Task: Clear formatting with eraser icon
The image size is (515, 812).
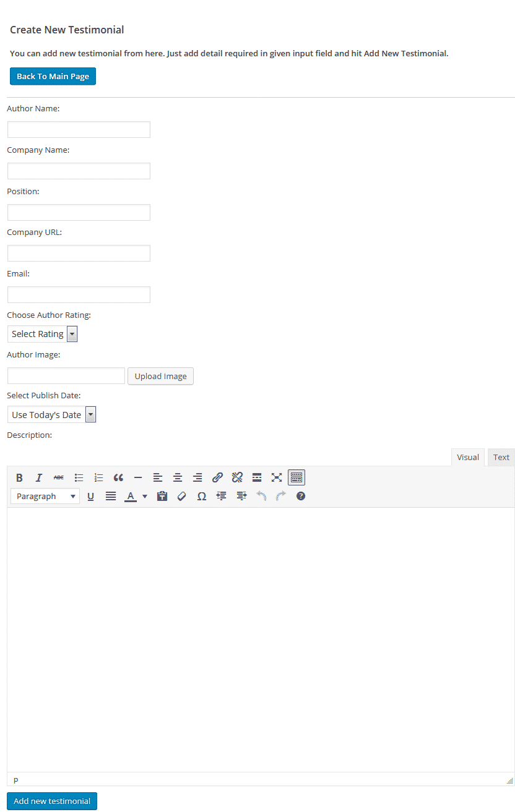Action: 182,496
